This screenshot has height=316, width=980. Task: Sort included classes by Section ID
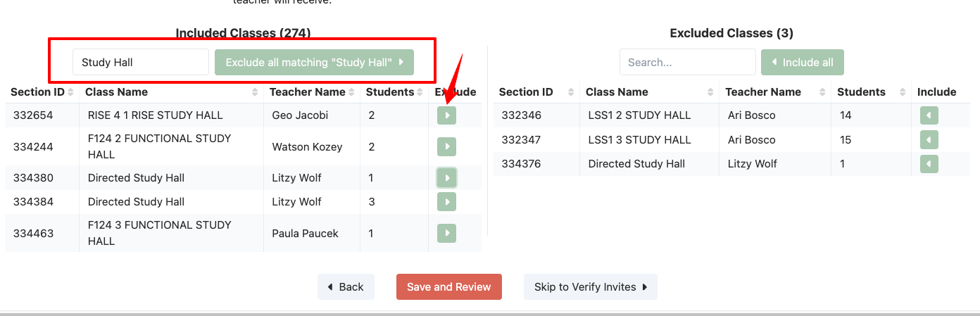point(42,92)
